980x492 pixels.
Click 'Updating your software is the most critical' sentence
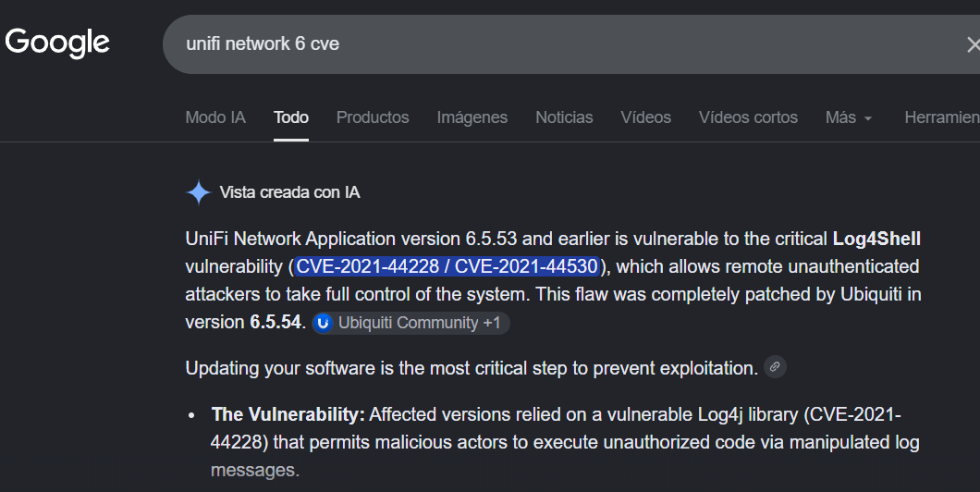[472, 368]
